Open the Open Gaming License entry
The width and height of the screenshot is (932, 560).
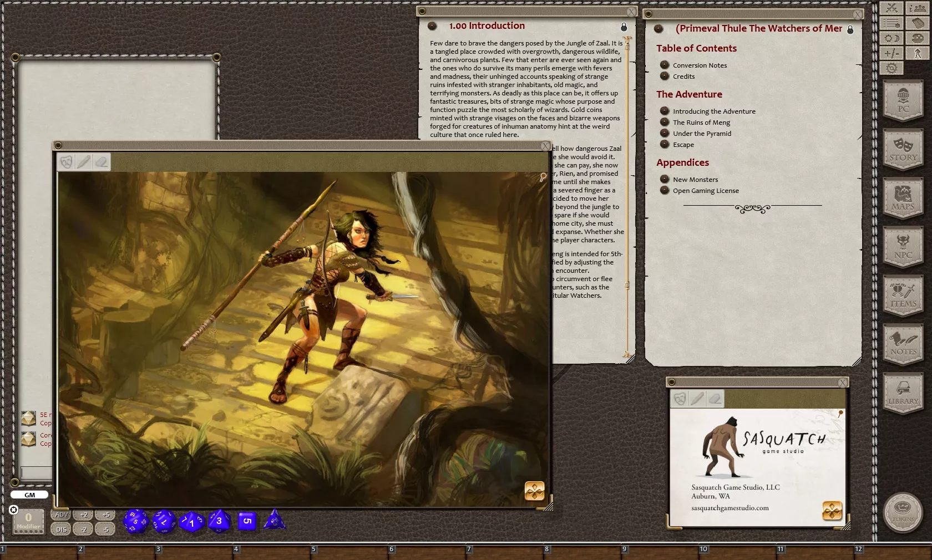click(706, 191)
